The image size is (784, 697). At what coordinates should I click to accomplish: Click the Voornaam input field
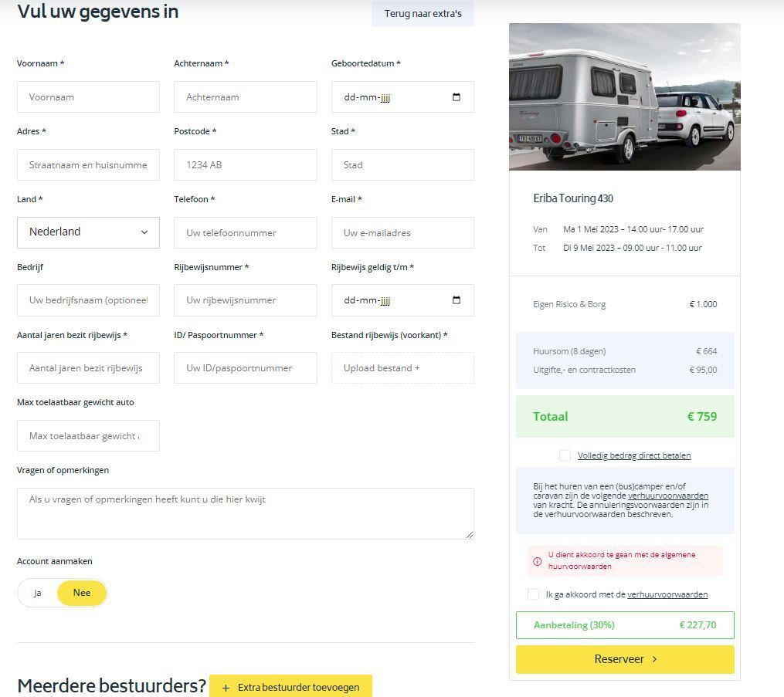(x=88, y=97)
